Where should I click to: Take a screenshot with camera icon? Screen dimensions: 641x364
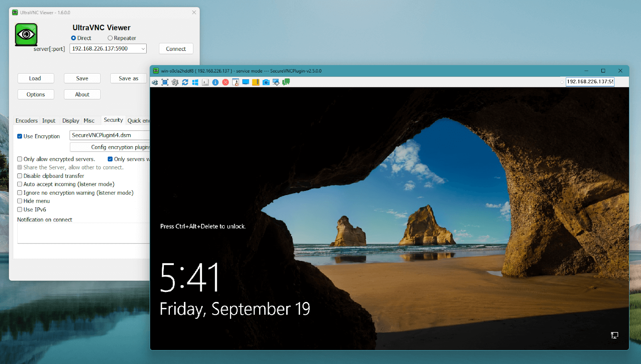pyautogui.click(x=266, y=82)
